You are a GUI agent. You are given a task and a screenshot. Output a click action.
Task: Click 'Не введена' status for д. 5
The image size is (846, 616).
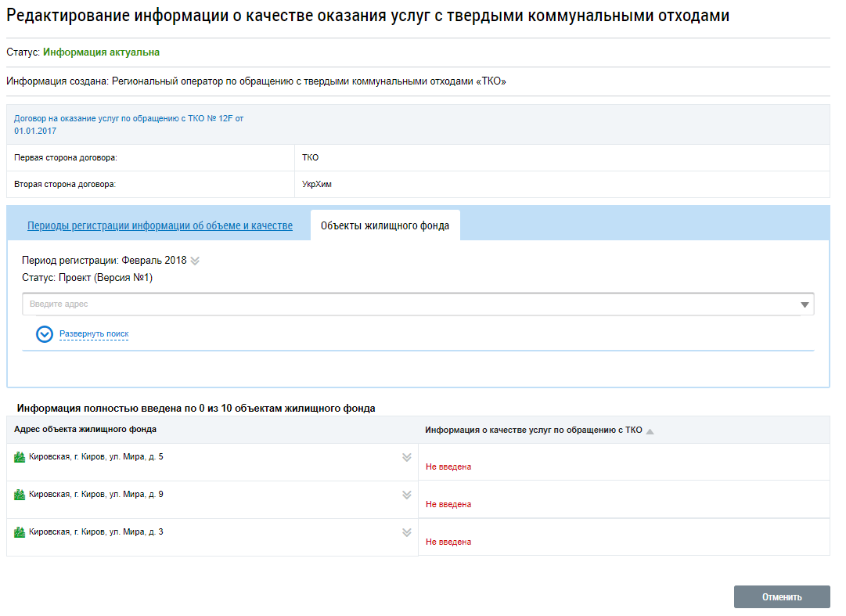tap(448, 467)
